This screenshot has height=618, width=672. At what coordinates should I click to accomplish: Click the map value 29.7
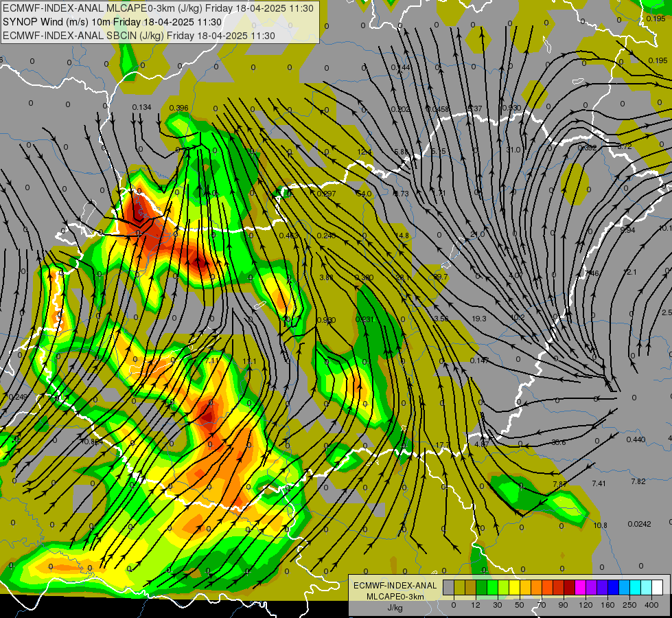[440, 277]
